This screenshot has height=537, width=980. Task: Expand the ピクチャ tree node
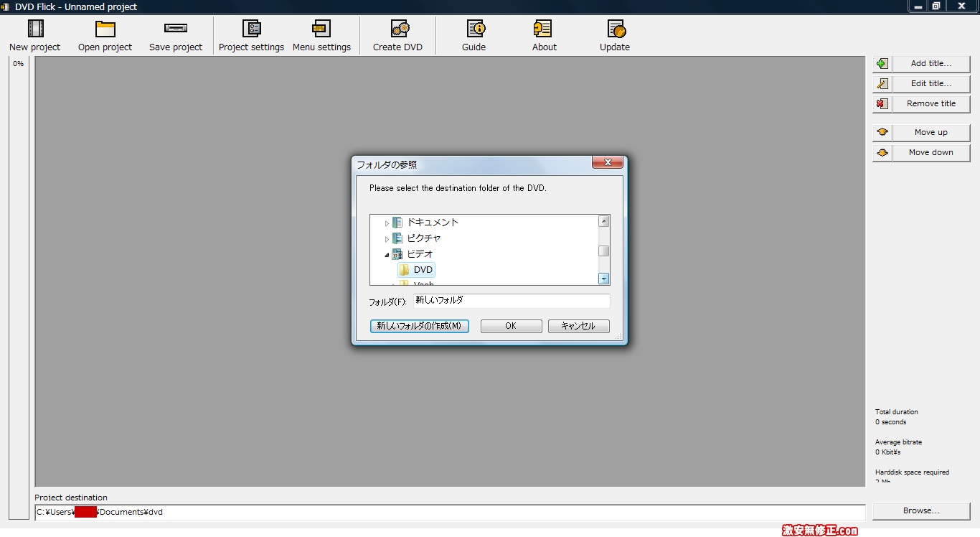pyautogui.click(x=387, y=239)
